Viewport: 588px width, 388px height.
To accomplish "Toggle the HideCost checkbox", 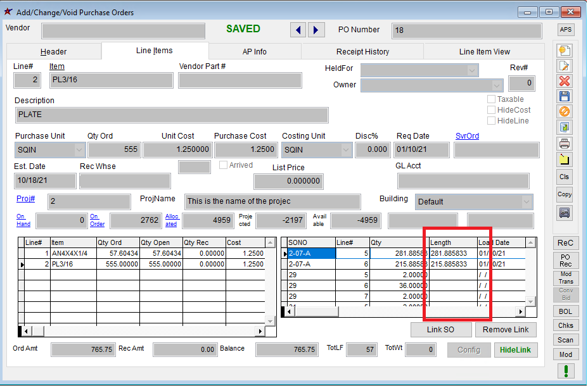I will 491,110.
